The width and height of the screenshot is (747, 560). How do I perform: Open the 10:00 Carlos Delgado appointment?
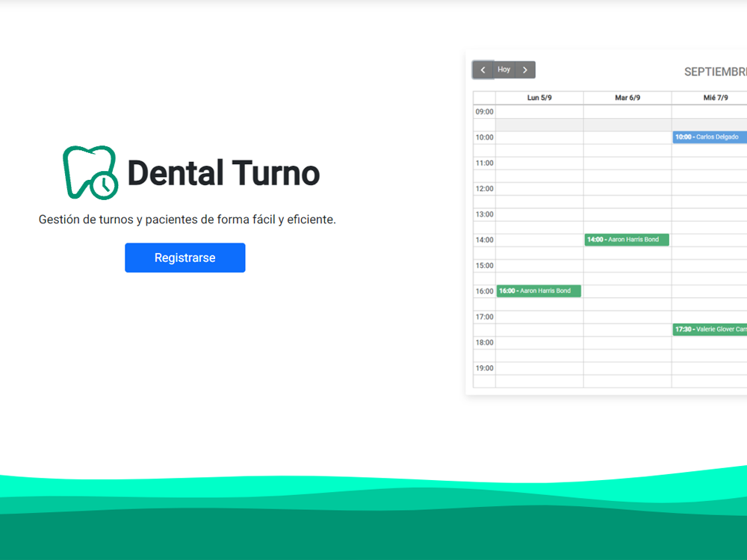coord(710,137)
